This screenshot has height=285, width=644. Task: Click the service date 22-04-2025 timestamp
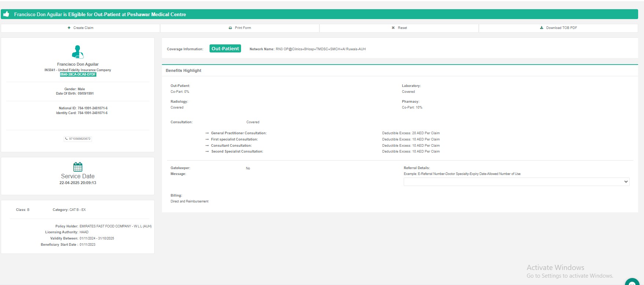(78, 183)
